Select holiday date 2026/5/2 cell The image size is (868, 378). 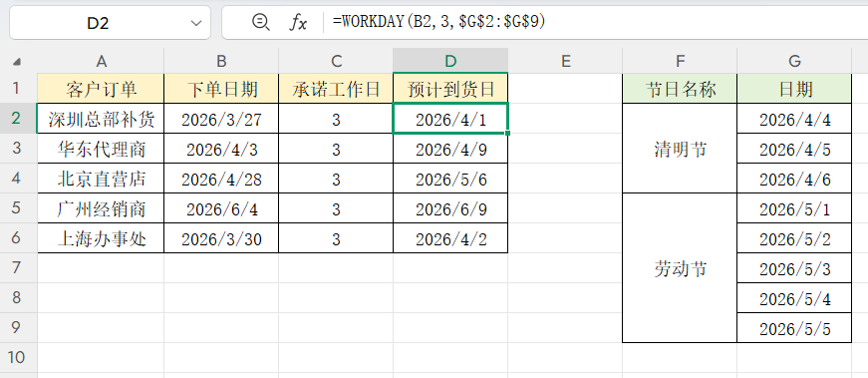click(x=794, y=237)
